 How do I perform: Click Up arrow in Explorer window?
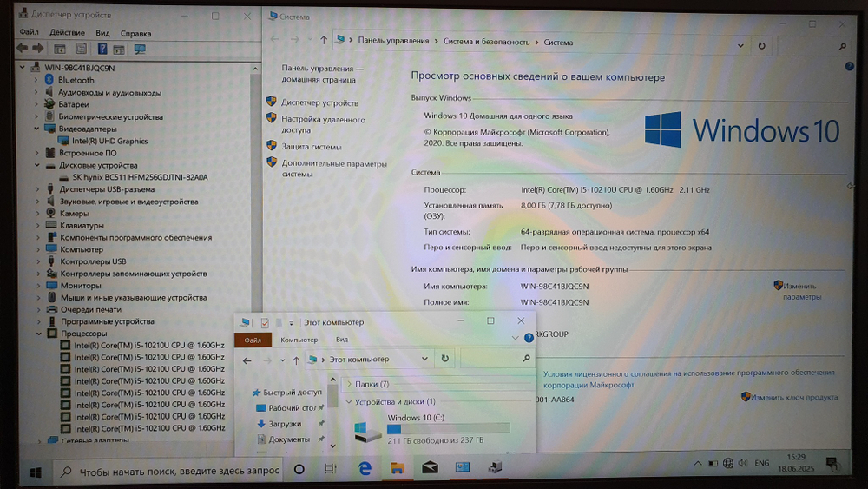click(296, 360)
